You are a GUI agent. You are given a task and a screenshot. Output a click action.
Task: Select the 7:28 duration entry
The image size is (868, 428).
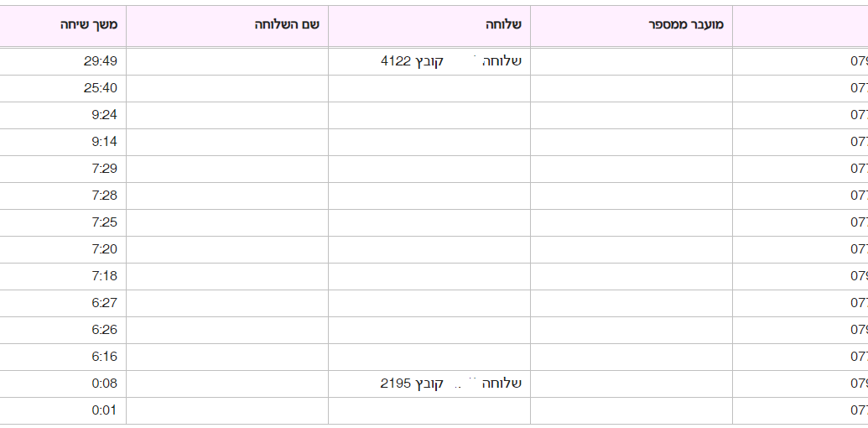click(104, 196)
